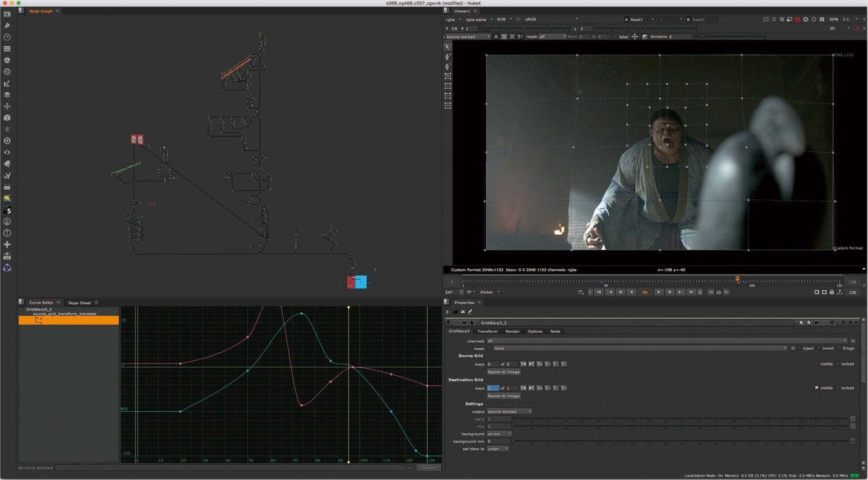Toggle Source Grid locked checkbox
Image resolution: width=868 pixels, height=480 pixels.
[x=838, y=364]
